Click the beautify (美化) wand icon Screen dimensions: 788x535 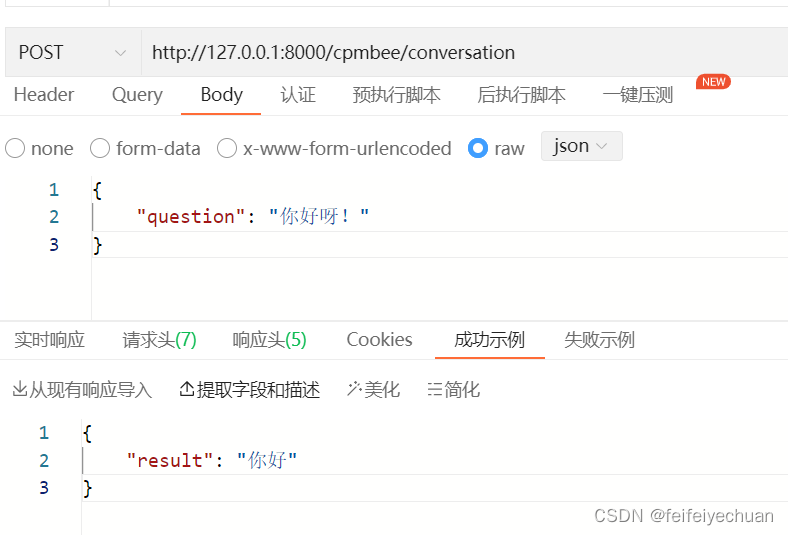[x=354, y=389]
